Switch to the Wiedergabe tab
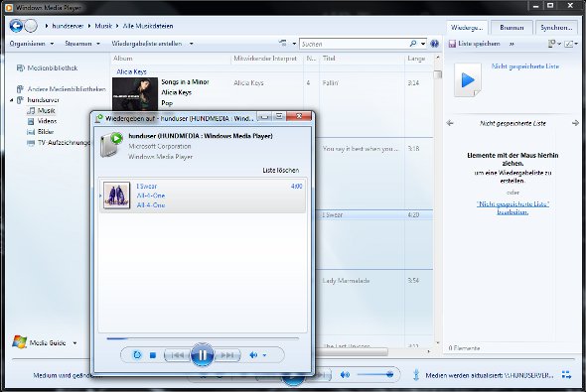 coord(467,28)
